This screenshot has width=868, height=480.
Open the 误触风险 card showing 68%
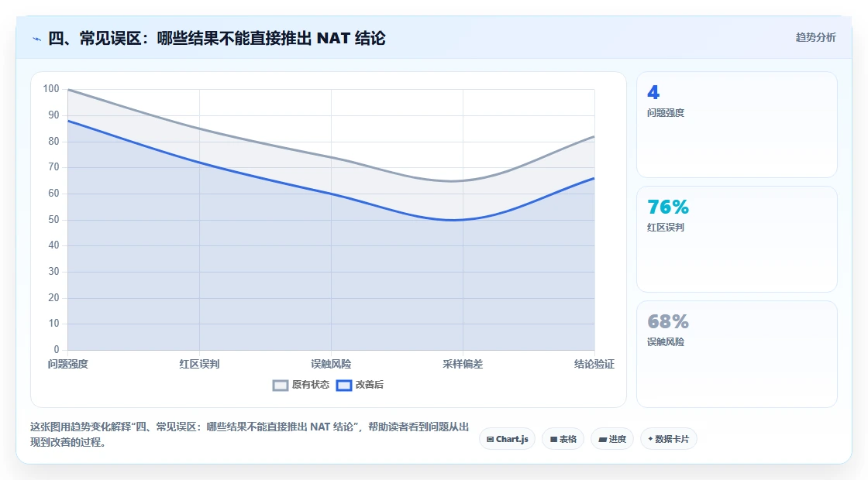click(x=737, y=354)
